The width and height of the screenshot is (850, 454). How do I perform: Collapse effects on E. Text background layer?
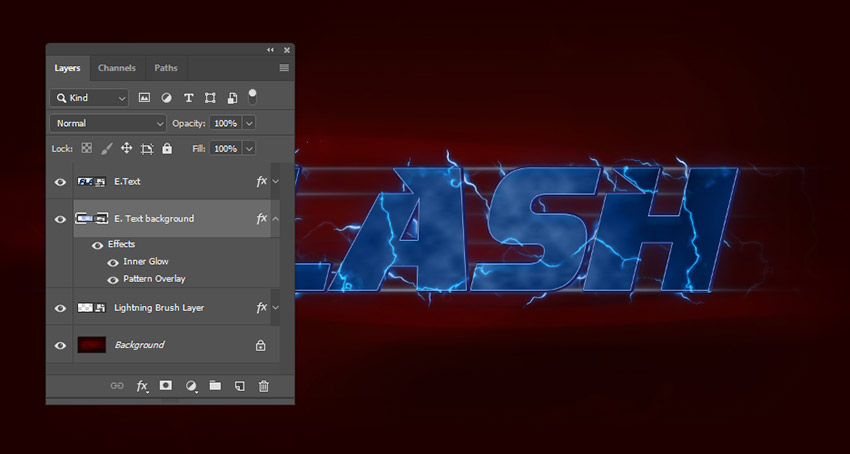276,218
